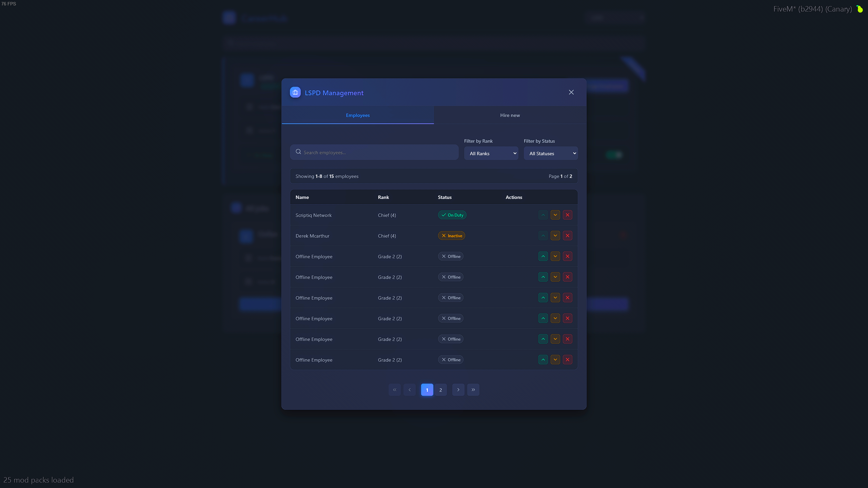Click the Status column header
868x488 pixels.
[445, 197]
